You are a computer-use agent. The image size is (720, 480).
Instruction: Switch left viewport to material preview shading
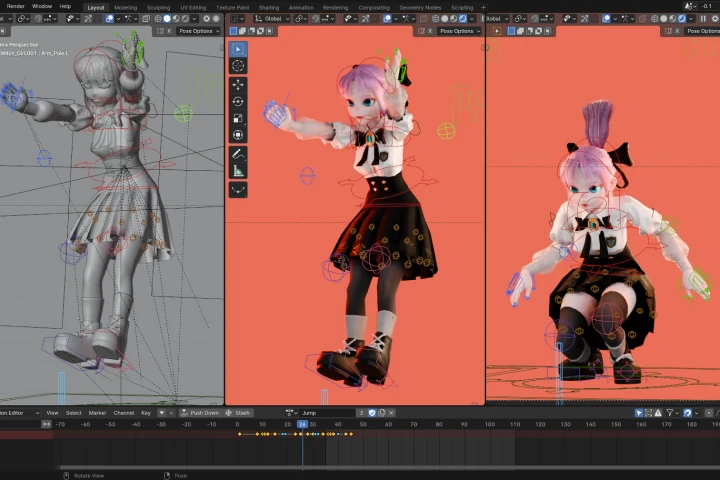[x=176, y=19]
